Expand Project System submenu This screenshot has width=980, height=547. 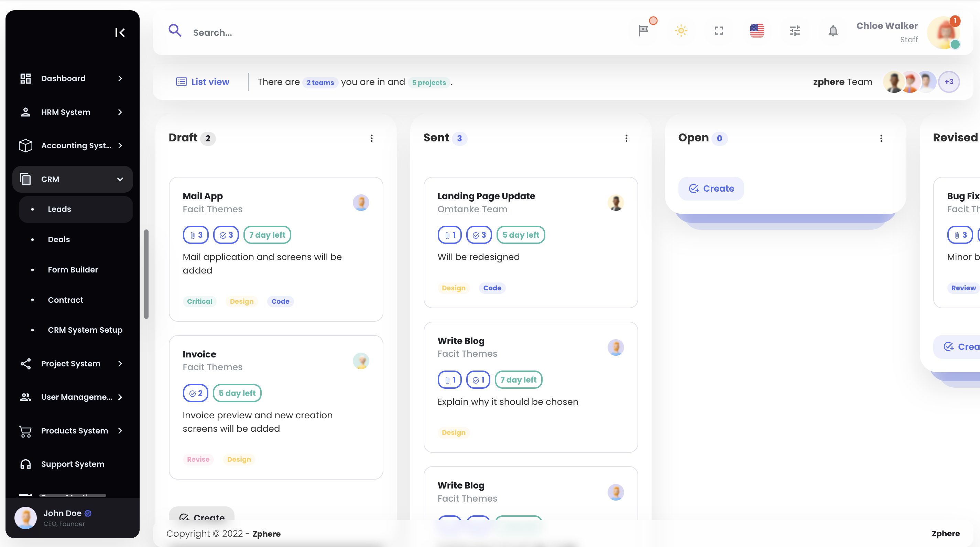point(120,364)
